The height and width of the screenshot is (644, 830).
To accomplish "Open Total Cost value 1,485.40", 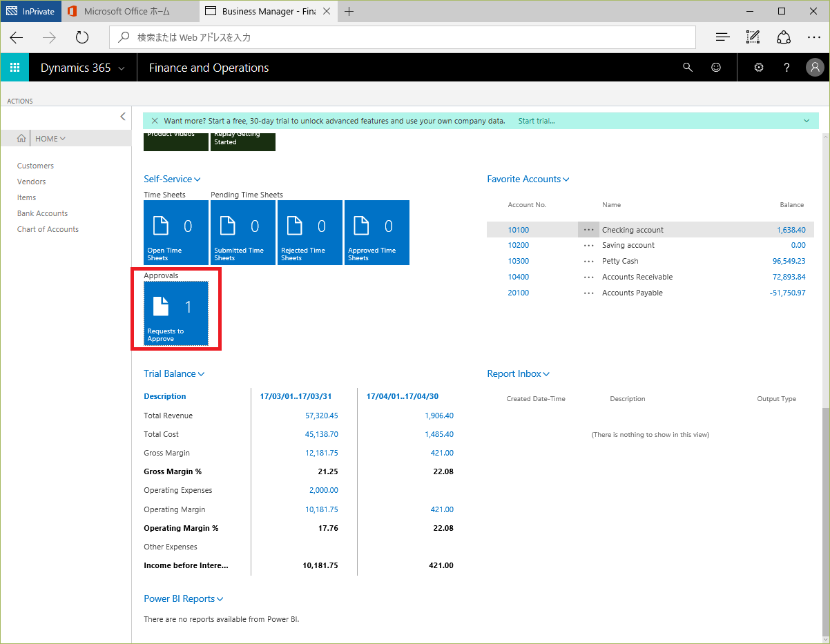I will click(439, 434).
